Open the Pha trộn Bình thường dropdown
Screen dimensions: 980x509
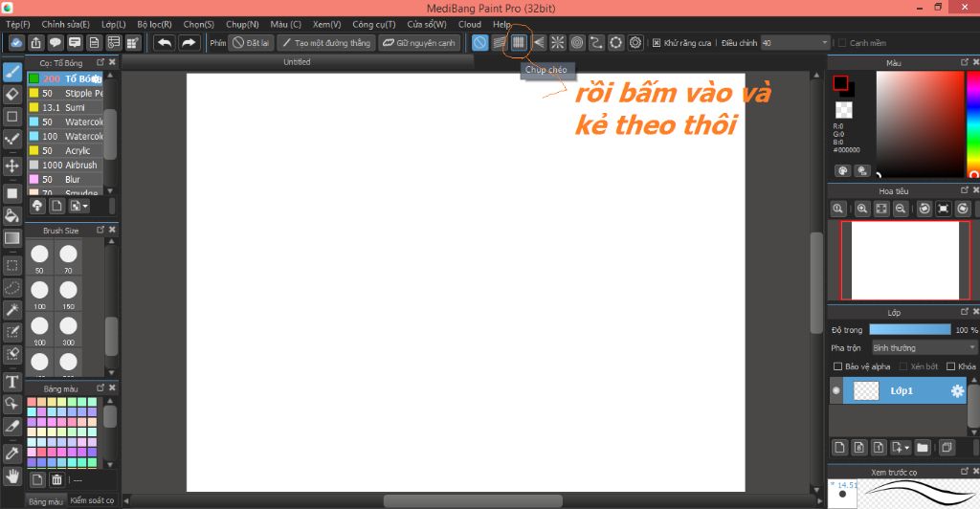pos(924,348)
